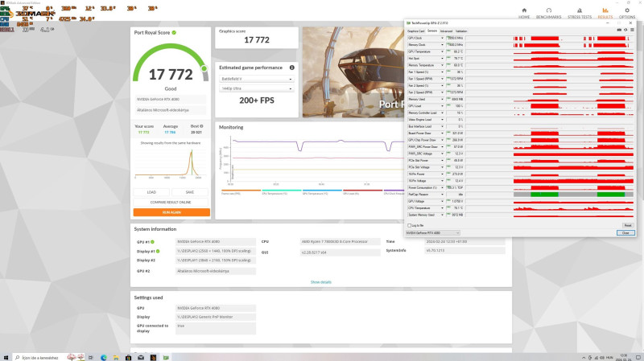Switch to GPU-Z Validation tab
Viewport: 644px width, 361px height.
pos(461,31)
